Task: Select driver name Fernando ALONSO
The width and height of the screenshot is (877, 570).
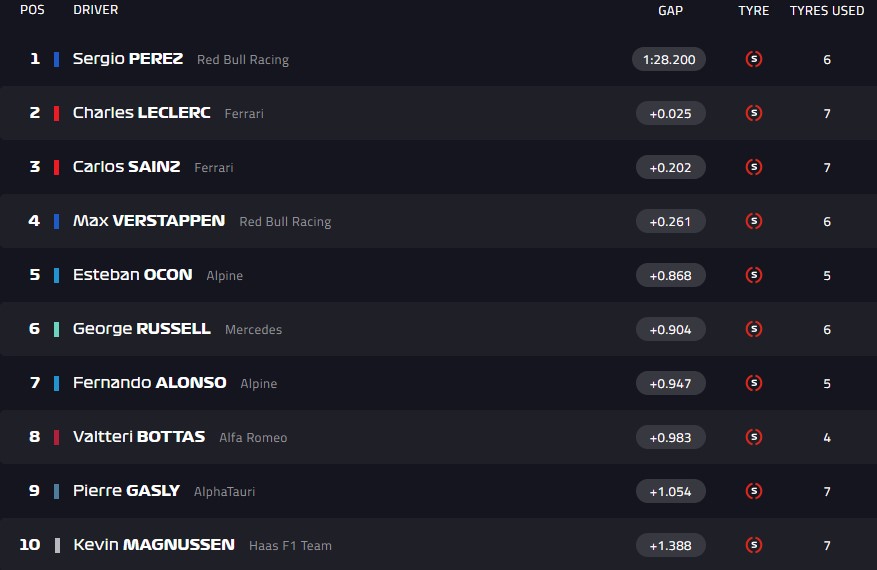Action: pyautogui.click(x=150, y=383)
